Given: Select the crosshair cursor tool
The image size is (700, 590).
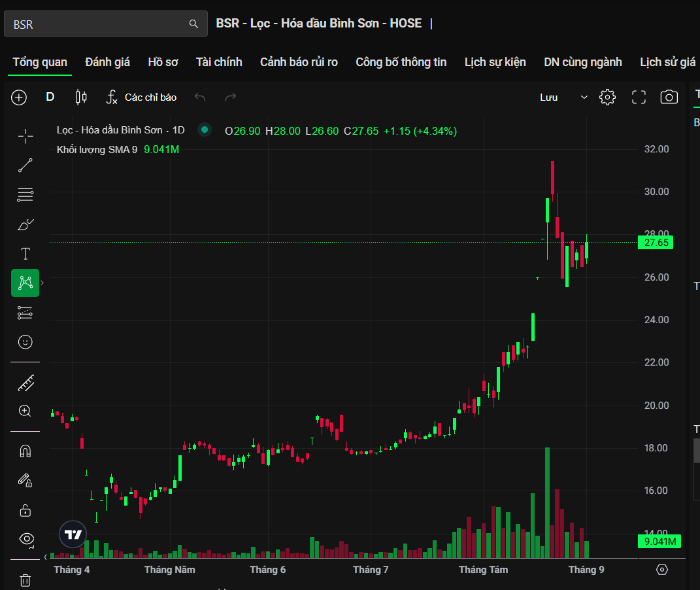Looking at the screenshot, I should 25,136.
